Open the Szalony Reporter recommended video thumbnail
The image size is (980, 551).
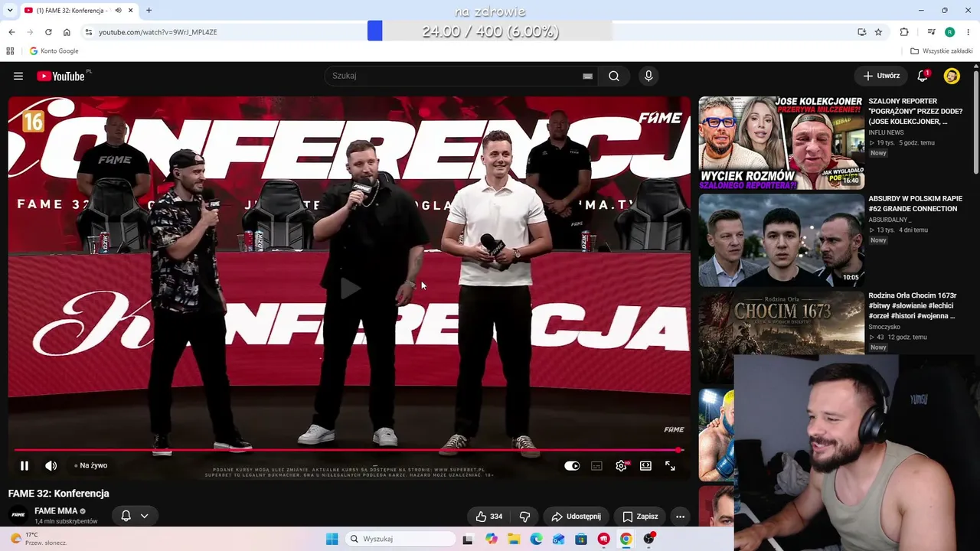(781, 143)
